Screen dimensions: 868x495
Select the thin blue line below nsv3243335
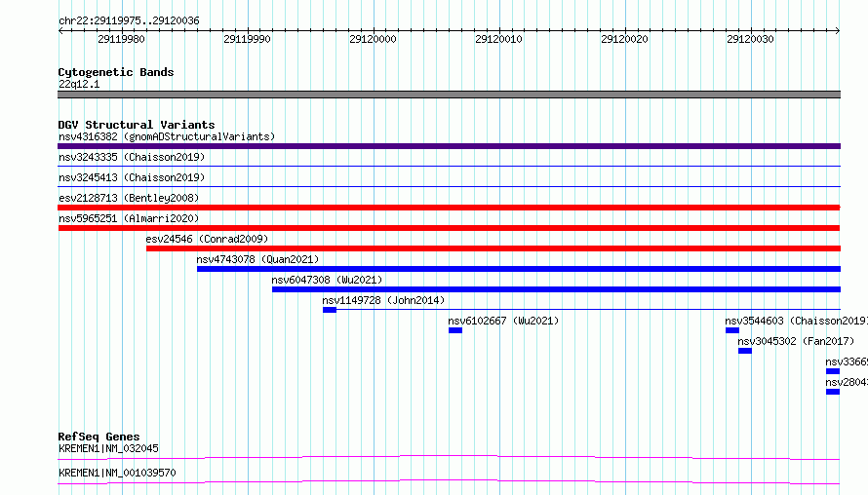pos(449,166)
